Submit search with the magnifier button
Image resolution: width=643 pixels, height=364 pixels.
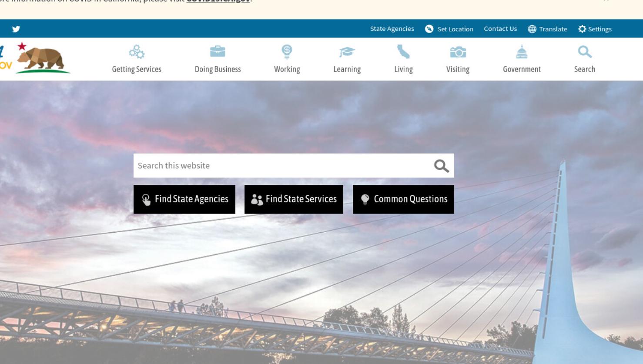[441, 166]
